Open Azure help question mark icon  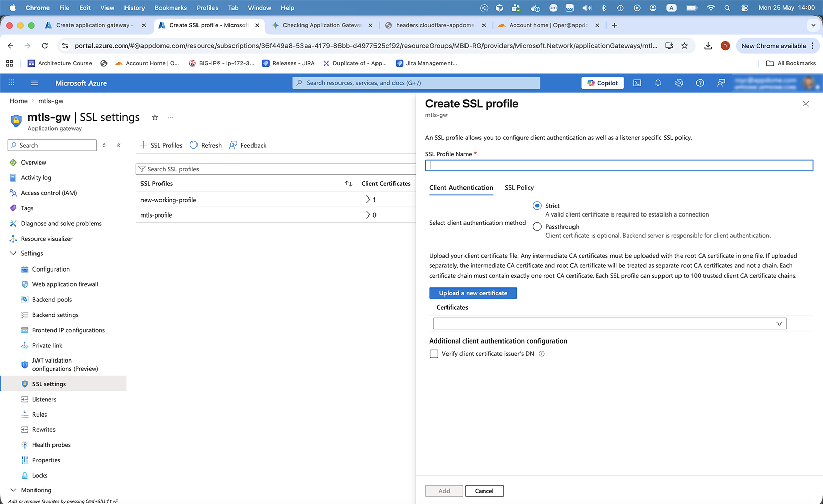point(700,83)
